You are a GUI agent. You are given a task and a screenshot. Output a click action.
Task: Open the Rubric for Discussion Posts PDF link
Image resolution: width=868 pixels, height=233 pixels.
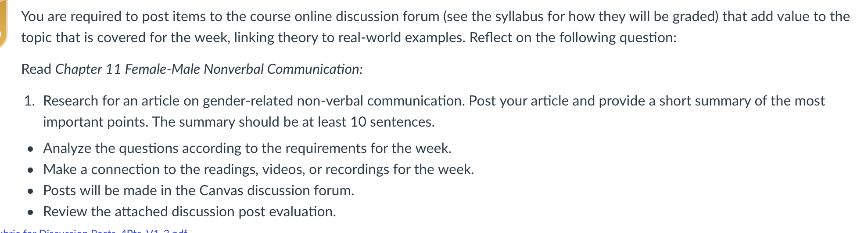[94, 231]
